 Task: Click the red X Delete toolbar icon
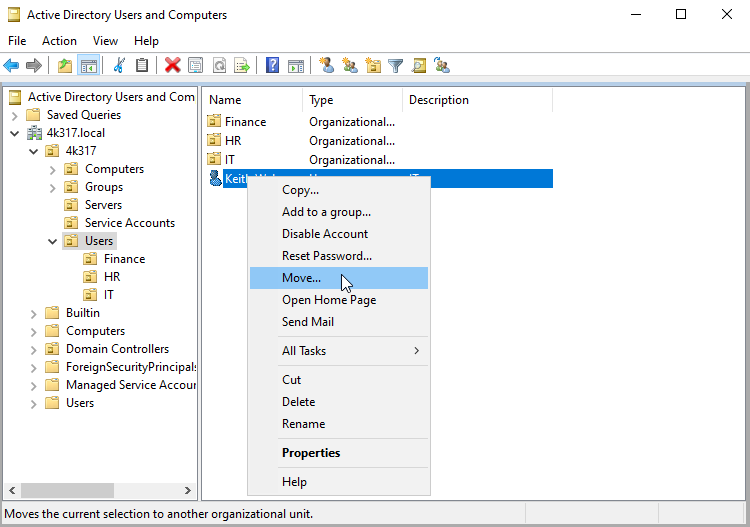tap(172, 66)
